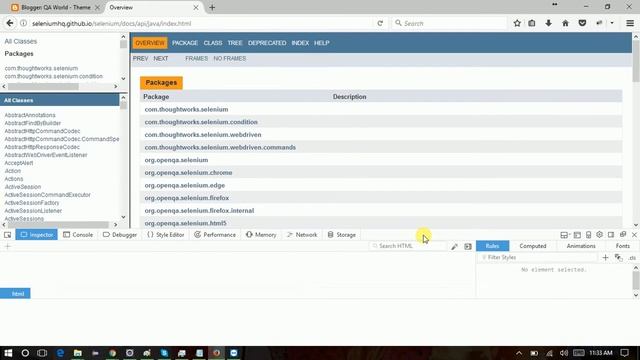Open the Actions class link
The height and width of the screenshot is (360, 640).
[x=14, y=179]
